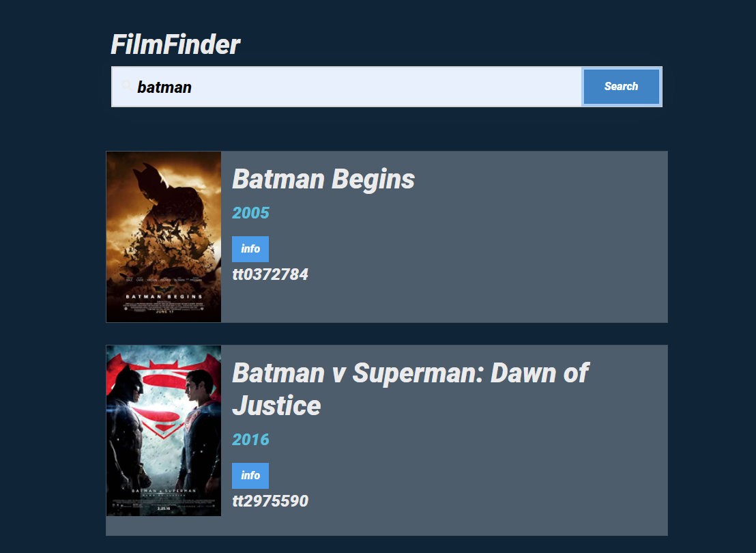Click 'BATMAN BEGINS' caption on the poster
The image size is (756, 553).
164,297
